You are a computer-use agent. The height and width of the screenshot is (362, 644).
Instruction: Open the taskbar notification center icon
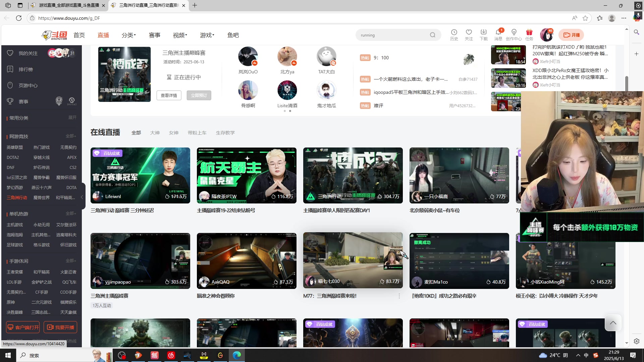633,355
